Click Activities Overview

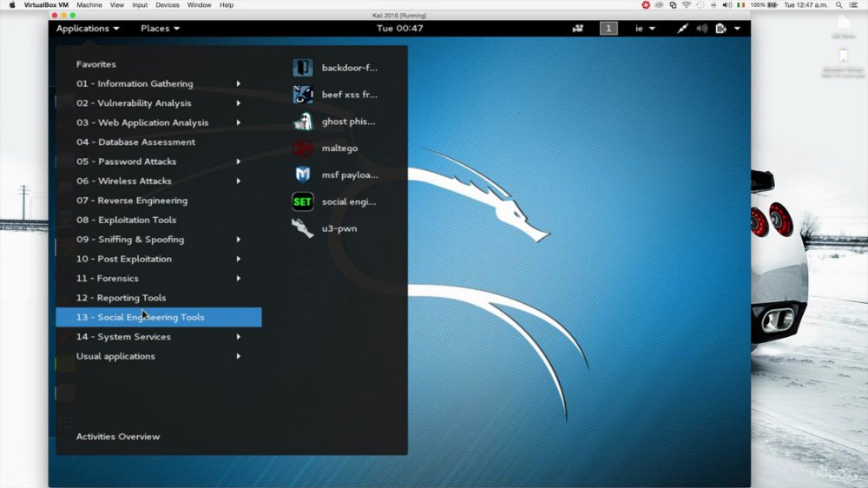point(118,437)
